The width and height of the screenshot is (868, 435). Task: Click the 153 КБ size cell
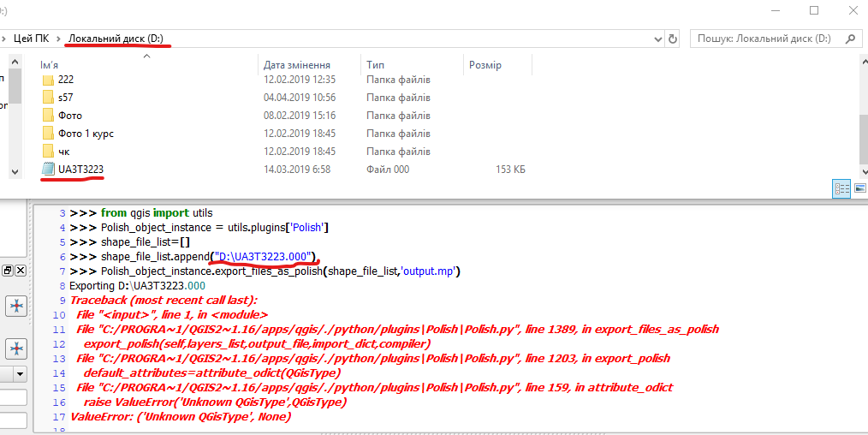pos(510,170)
